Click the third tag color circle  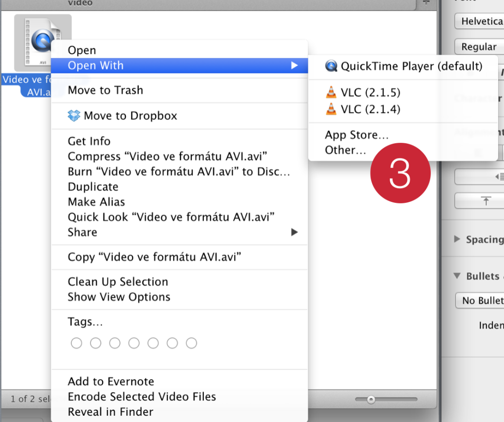tap(115, 343)
